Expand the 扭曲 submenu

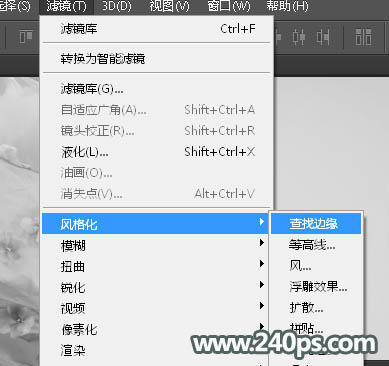tap(155, 266)
